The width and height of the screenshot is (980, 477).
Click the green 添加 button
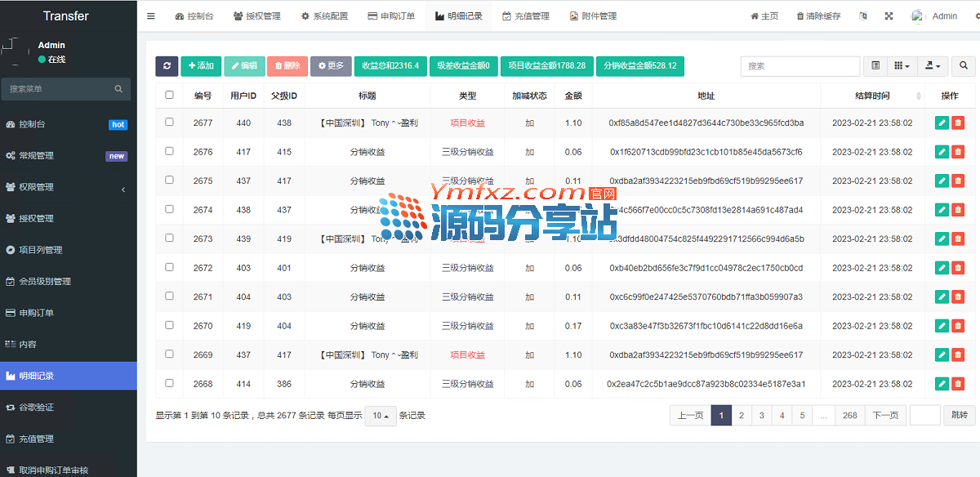[201, 66]
